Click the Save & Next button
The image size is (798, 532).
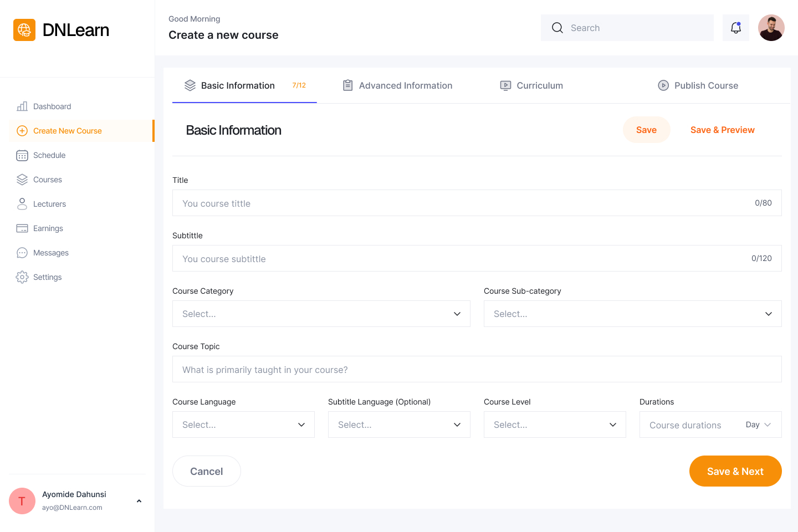pos(735,471)
